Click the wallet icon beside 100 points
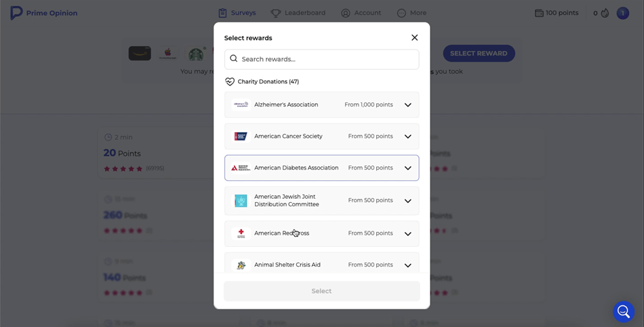 [x=539, y=13]
